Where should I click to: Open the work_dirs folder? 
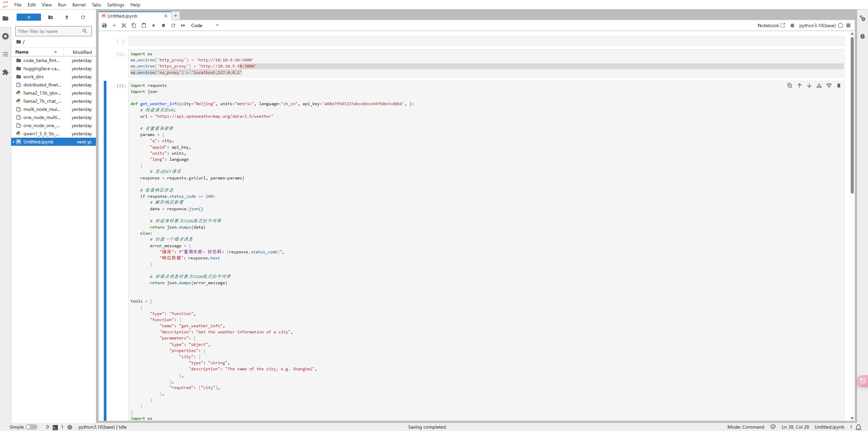33,77
